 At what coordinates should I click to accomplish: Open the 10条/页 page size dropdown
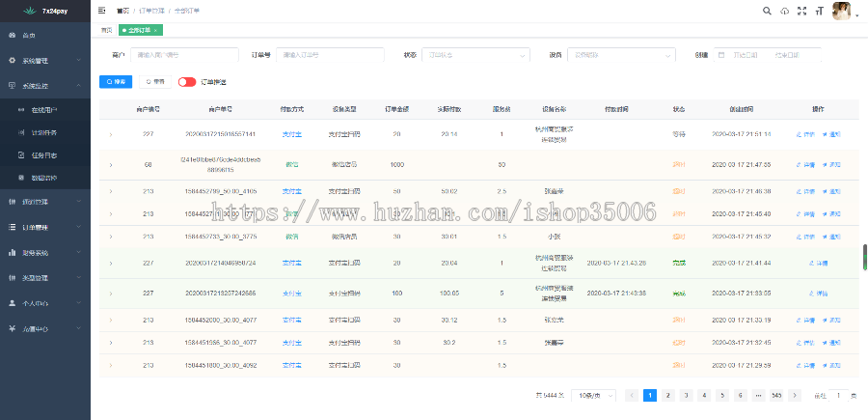tap(593, 395)
